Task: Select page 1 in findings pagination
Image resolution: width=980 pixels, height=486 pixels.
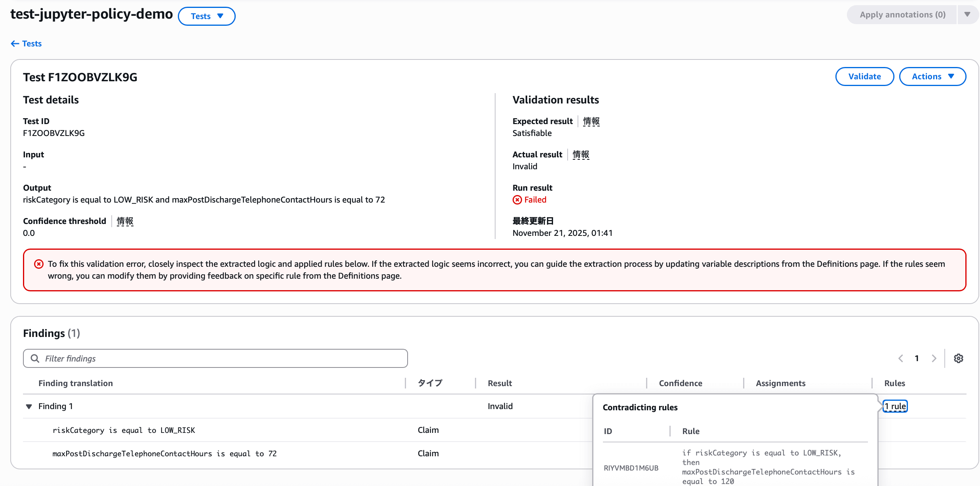Action: [917, 358]
